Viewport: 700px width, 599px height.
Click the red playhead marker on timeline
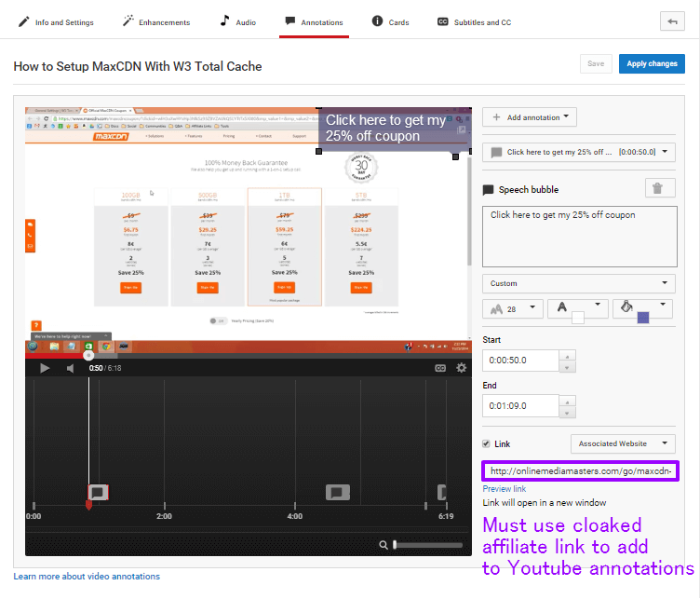(88, 505)
